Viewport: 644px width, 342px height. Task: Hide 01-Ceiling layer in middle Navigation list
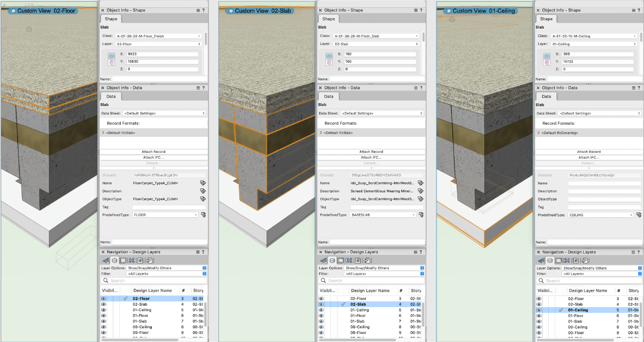(x=321, y=310)
